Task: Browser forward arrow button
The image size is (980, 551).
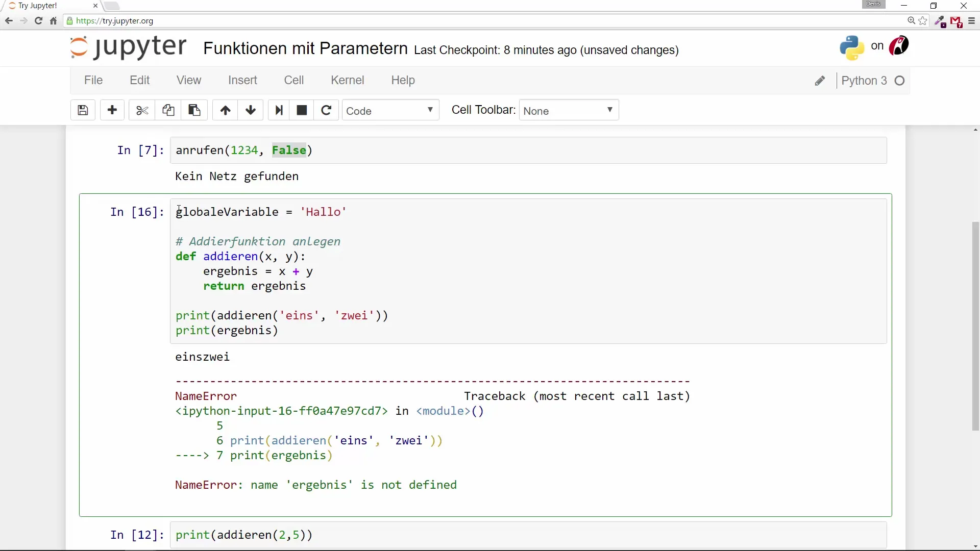Action: click(23, 21)
